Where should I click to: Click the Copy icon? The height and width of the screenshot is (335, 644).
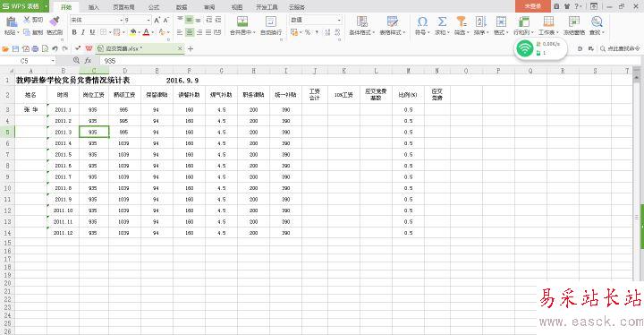tap(27, 32)
